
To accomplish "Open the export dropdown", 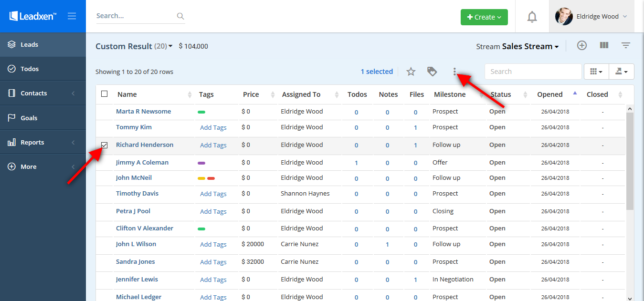I will click(622, 72).
